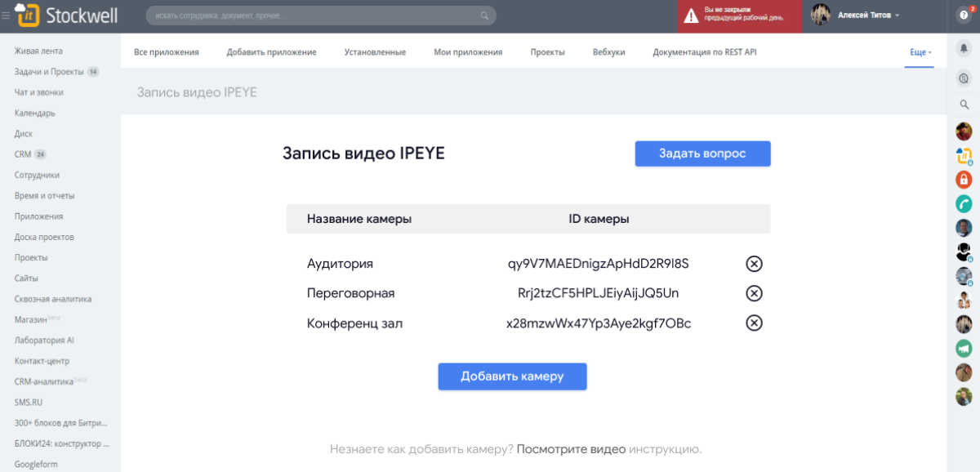Click the Название камеры column header
The width and height of the screenshot is (980, 472).
[x=359, y=219]
